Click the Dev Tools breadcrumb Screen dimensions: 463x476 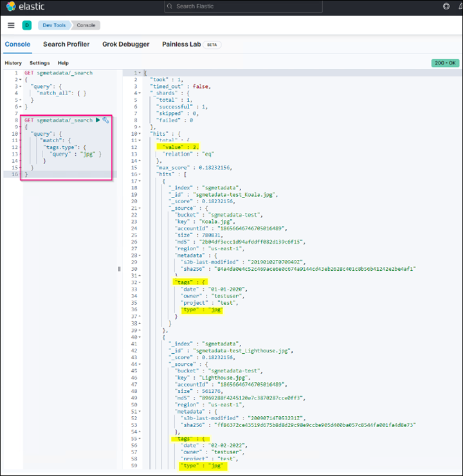pos(54,25)
